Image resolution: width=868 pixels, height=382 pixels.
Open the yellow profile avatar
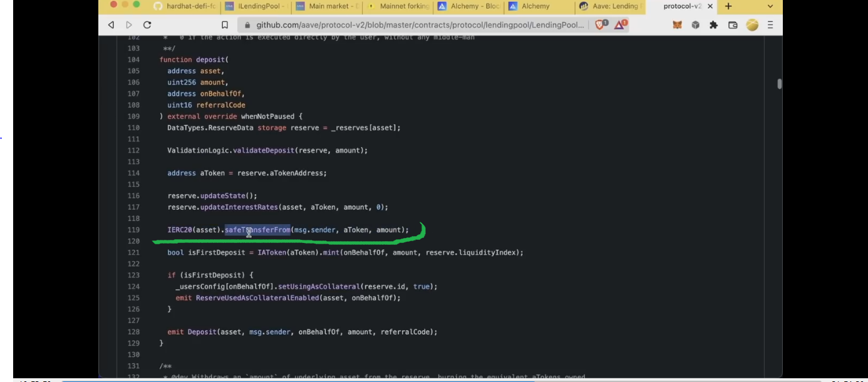tap(752, 25)
